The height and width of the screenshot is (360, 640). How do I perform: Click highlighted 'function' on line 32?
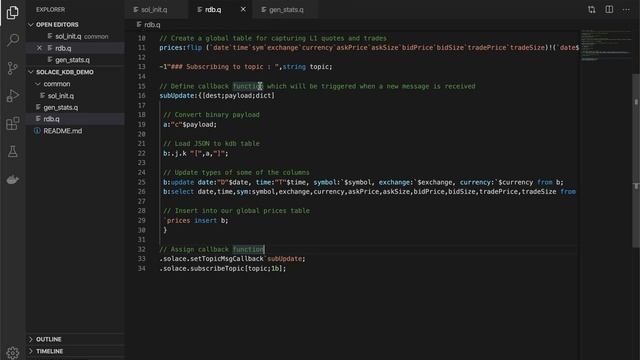[249, 249]
